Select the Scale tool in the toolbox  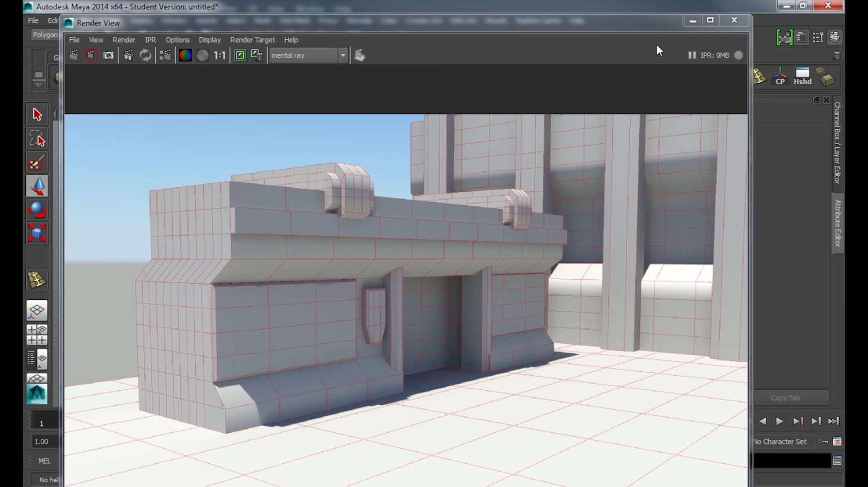pyautogui.click(x=37, y=234)
